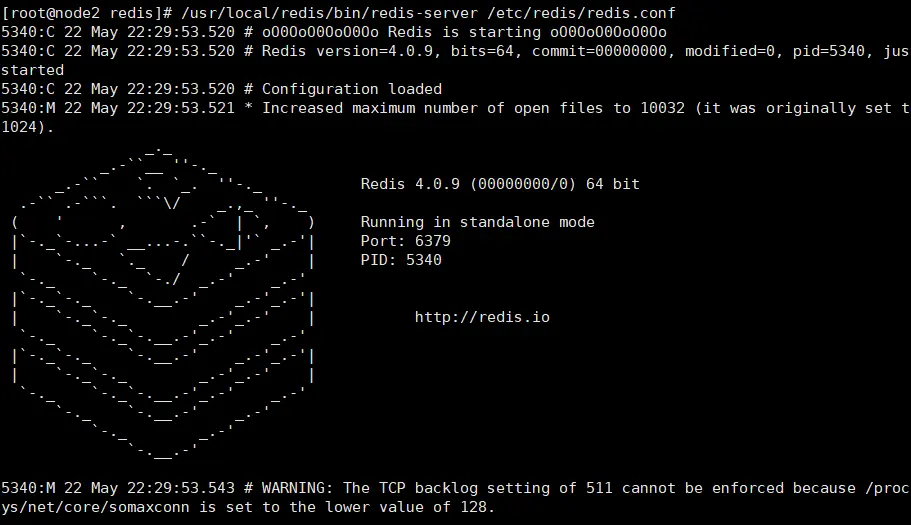Click the "1024)." wrapped line
Image resolution: width=911 pixels, height=525 pixels.
27,127
